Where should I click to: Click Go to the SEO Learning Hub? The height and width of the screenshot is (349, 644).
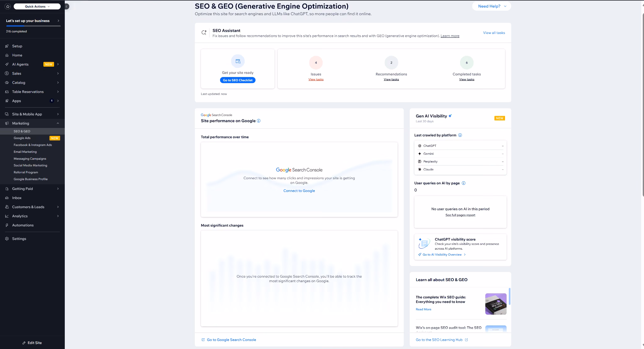point(442,340)
